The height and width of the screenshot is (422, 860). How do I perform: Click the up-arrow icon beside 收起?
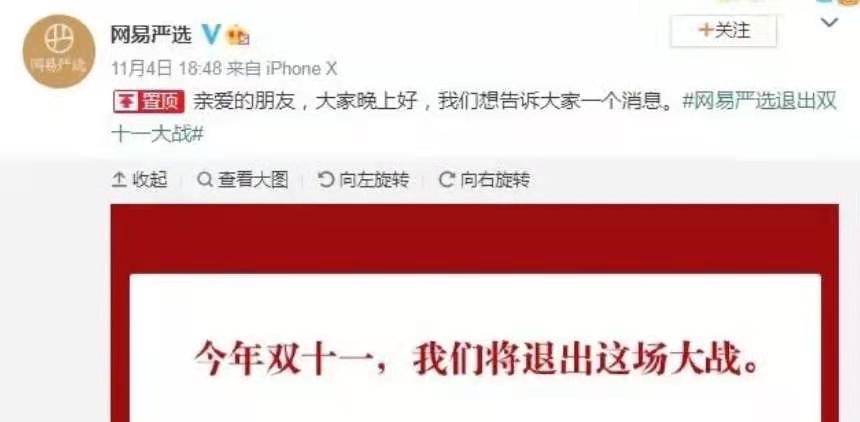click(x=119, y=180)
